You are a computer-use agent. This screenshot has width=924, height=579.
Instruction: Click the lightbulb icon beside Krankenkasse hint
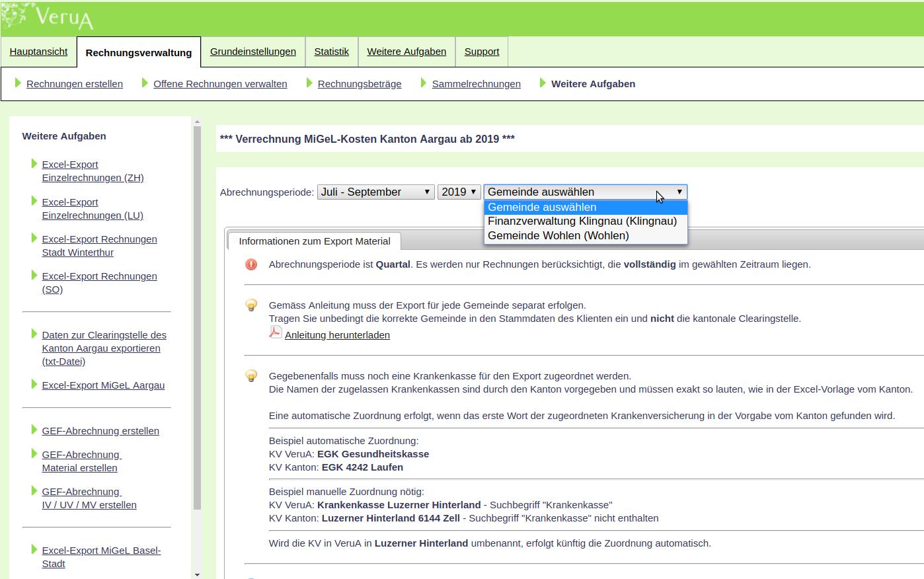tap(251, 376)
